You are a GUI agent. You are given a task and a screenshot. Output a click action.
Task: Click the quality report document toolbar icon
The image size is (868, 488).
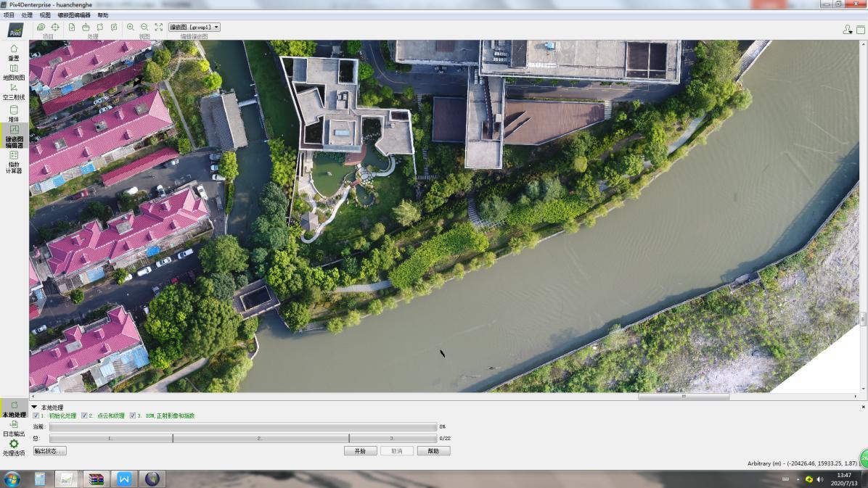pos(71,27)
